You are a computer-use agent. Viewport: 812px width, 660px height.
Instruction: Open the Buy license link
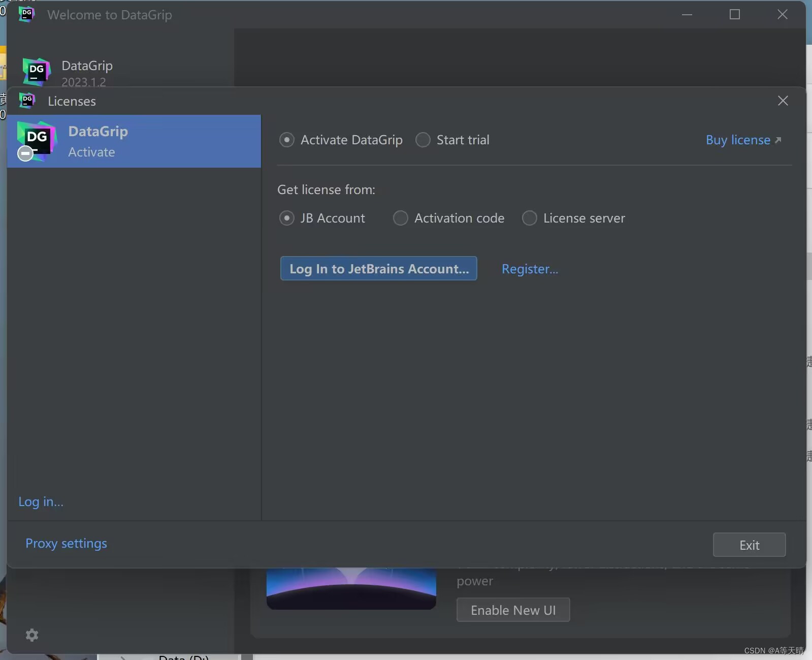pyautogui.click(x=743, y=140)
